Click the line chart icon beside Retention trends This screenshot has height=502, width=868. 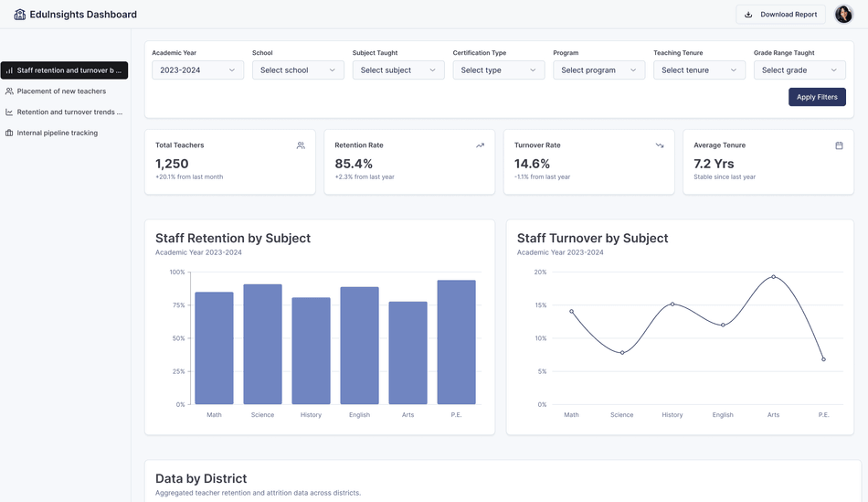pos(9,112)
